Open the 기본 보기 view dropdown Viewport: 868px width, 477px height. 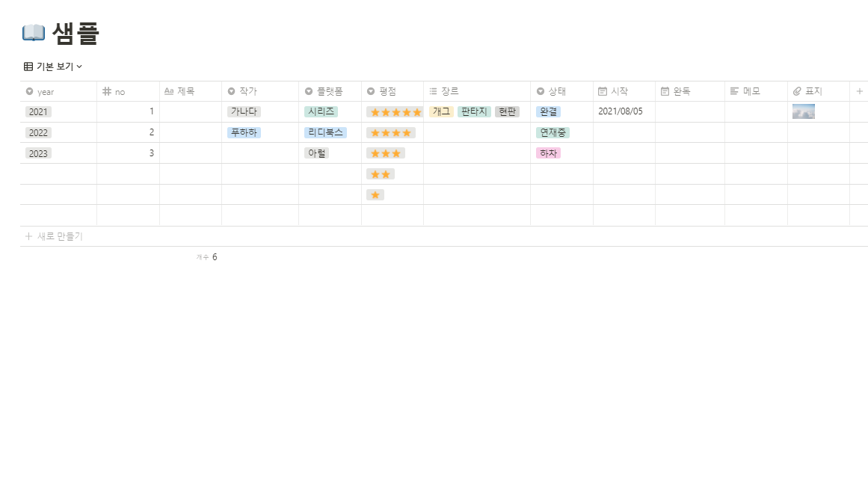(x=53, y=67)
